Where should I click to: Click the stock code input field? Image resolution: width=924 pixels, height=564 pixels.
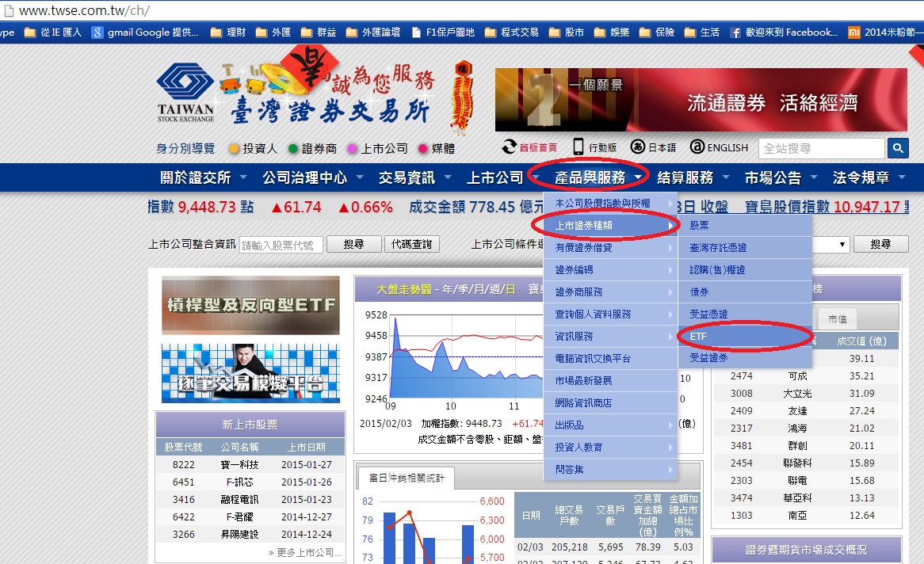point(281,245)
